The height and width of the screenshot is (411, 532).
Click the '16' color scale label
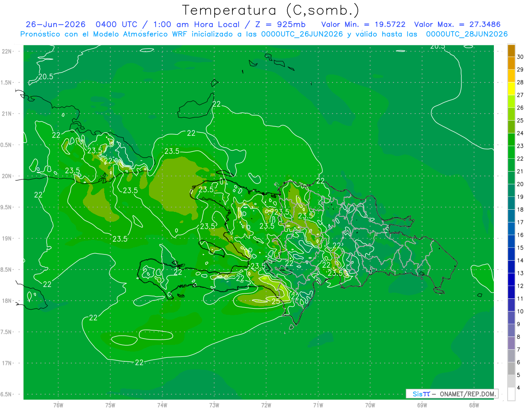coord(520,235)
